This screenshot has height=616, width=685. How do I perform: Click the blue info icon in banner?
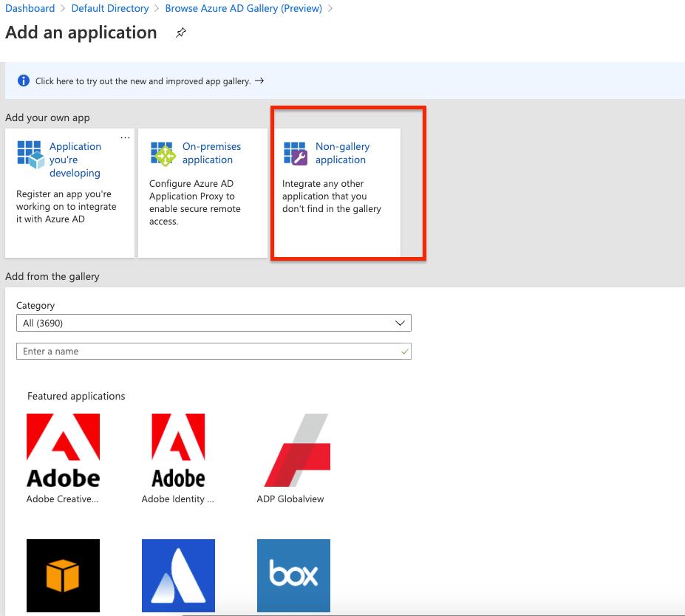(24, 81)
